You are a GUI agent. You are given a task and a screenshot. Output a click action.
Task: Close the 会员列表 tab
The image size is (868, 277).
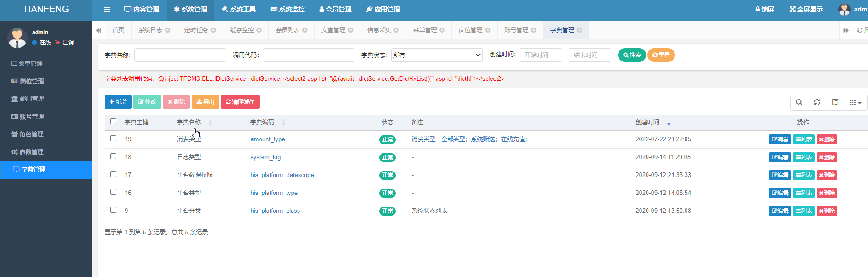pyautogui.click(x=305, y=30)
